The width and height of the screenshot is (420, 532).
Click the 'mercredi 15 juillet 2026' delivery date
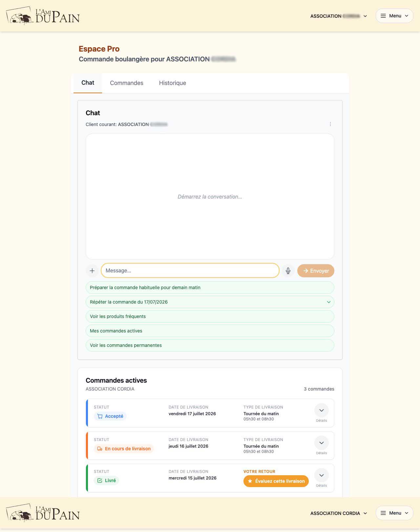click(193, 478)
